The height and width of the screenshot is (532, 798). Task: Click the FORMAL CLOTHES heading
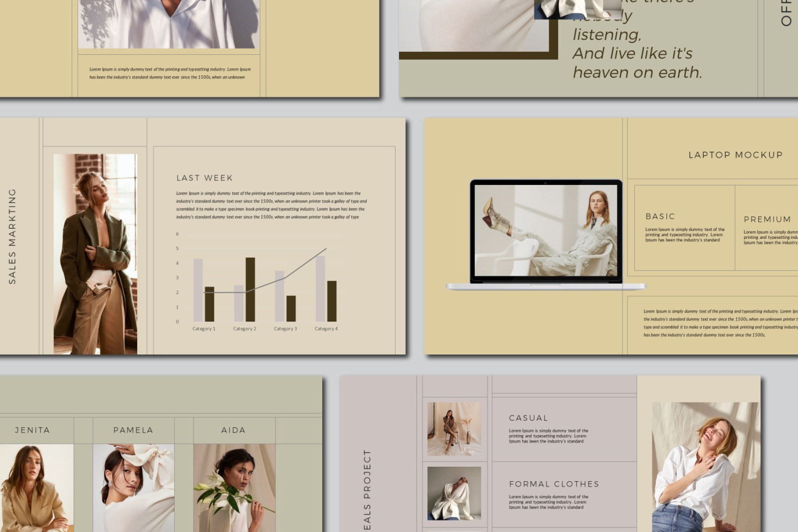click(x=554, y=484)
